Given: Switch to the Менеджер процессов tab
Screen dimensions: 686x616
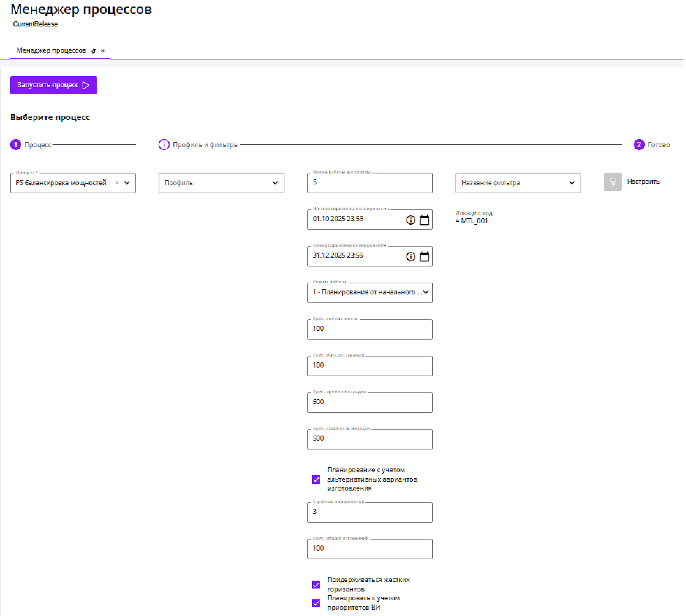Looking at the screenshot, I should (x=51, y=51).
